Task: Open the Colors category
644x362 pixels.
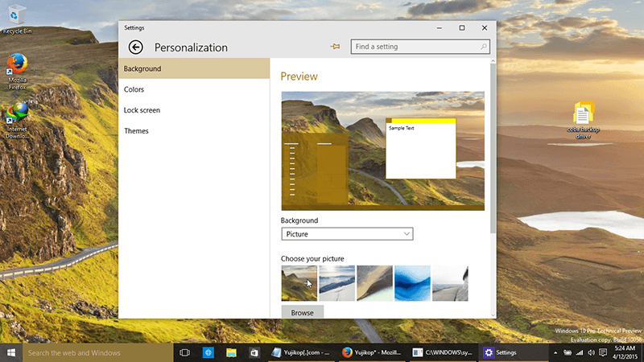Action: click(x=194, y=89)
